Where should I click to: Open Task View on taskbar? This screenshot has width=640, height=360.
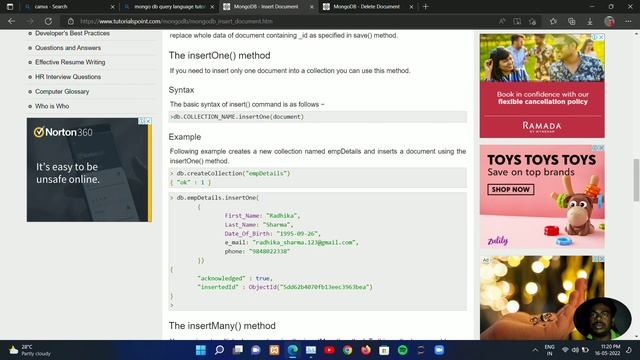tap(238, 350)
